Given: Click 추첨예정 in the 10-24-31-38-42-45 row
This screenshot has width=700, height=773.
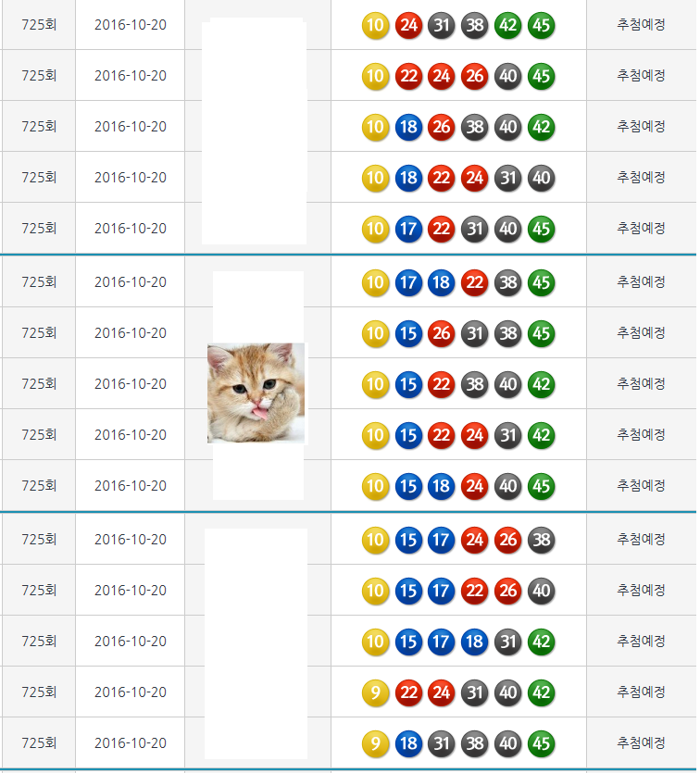Looking at the screenshot, I should [641, 25].
